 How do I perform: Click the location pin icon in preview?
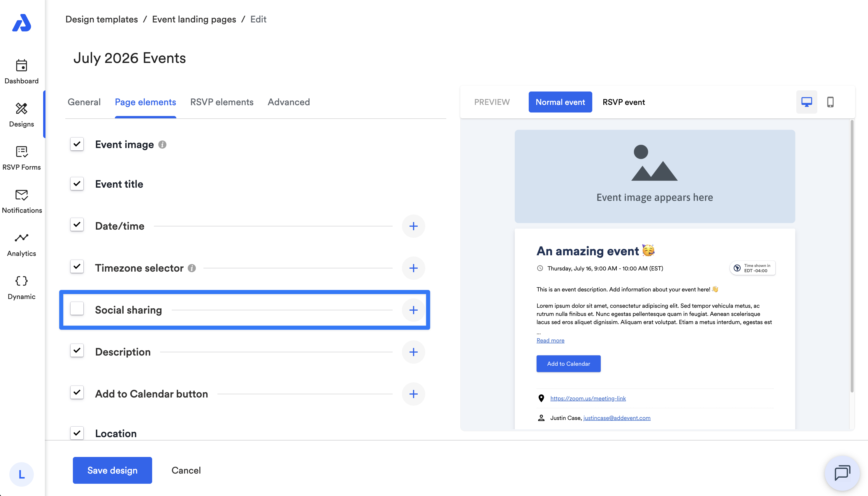(x=541, y=398)
